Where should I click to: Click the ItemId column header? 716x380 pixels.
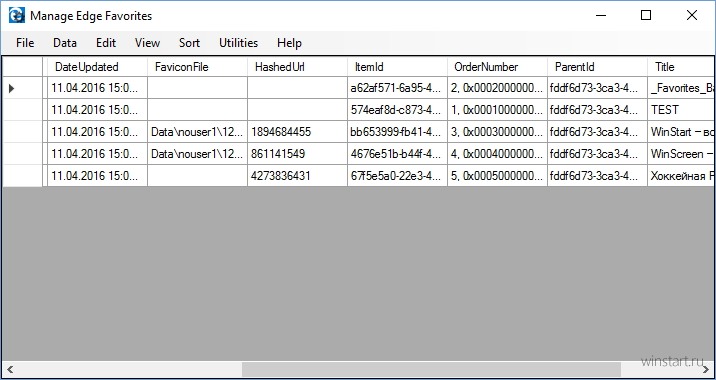(398, 67)
